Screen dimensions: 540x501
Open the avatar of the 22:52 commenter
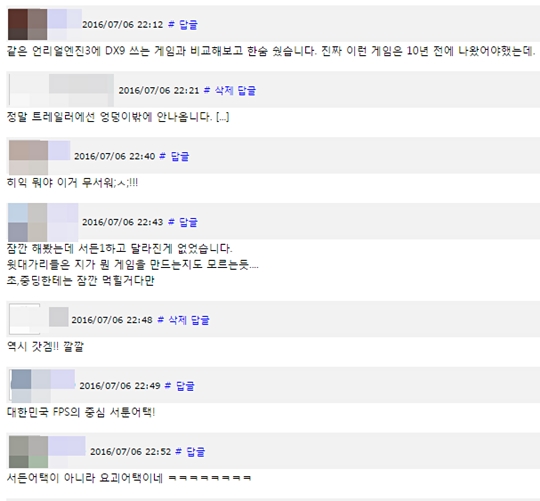click(28, 451)
